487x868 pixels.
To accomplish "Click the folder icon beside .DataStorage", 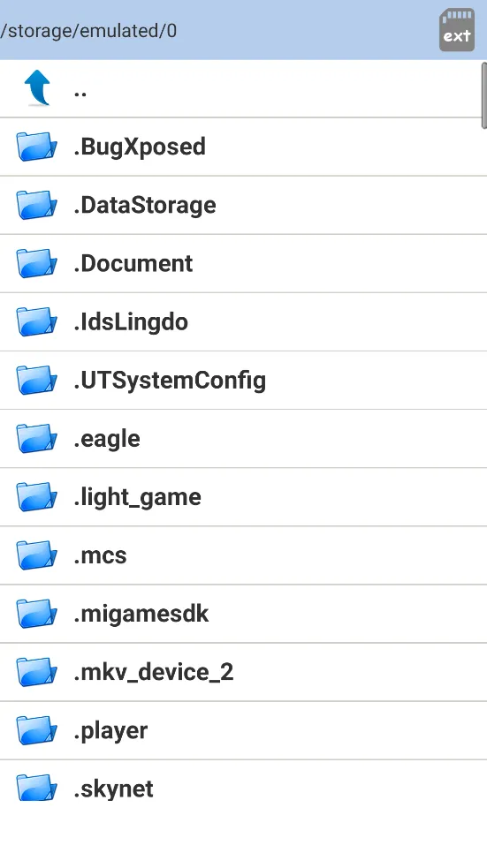I will click(x=36, y=205).
